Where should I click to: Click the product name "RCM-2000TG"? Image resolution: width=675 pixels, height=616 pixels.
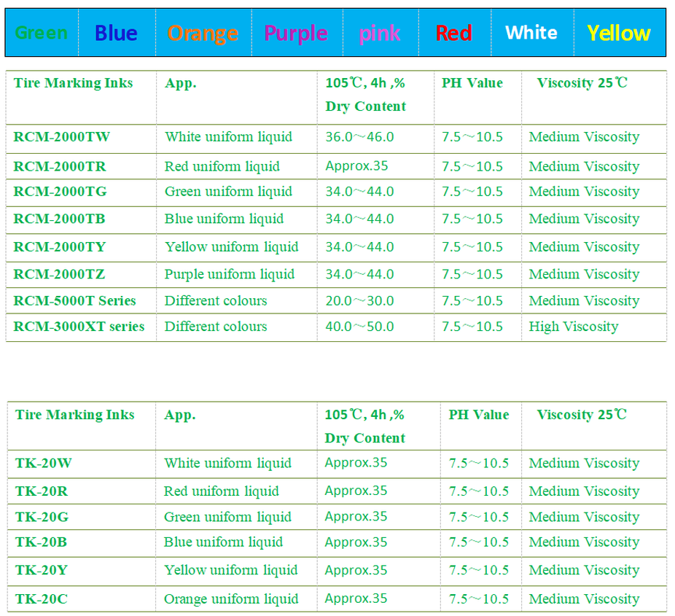60,192
